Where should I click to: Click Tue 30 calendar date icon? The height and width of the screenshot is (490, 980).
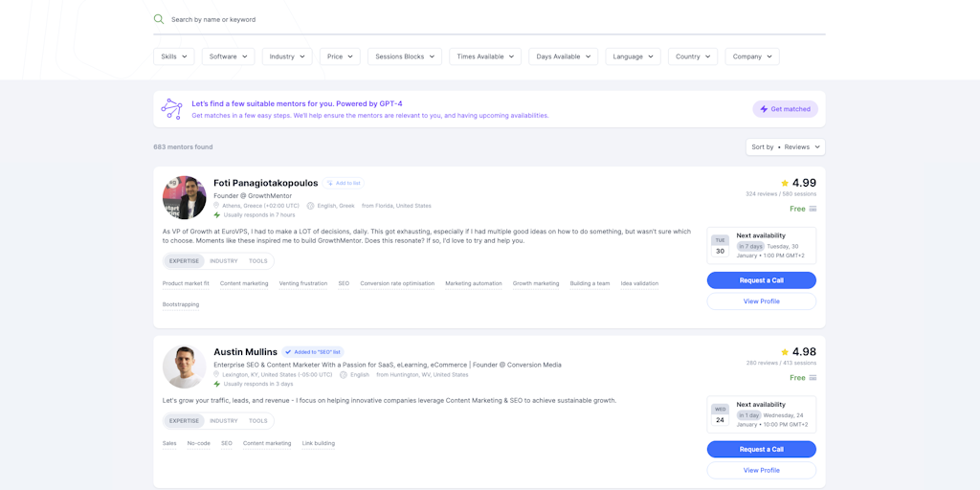tap(720, 246)
